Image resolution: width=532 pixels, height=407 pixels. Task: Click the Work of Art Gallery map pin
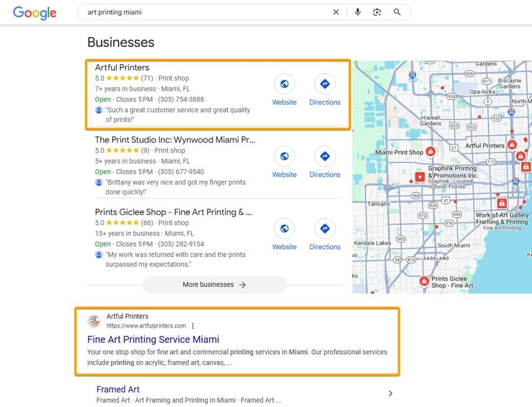coord(502,203)
